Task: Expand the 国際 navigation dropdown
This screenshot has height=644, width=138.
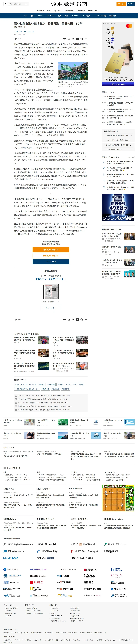Action: 67,16
